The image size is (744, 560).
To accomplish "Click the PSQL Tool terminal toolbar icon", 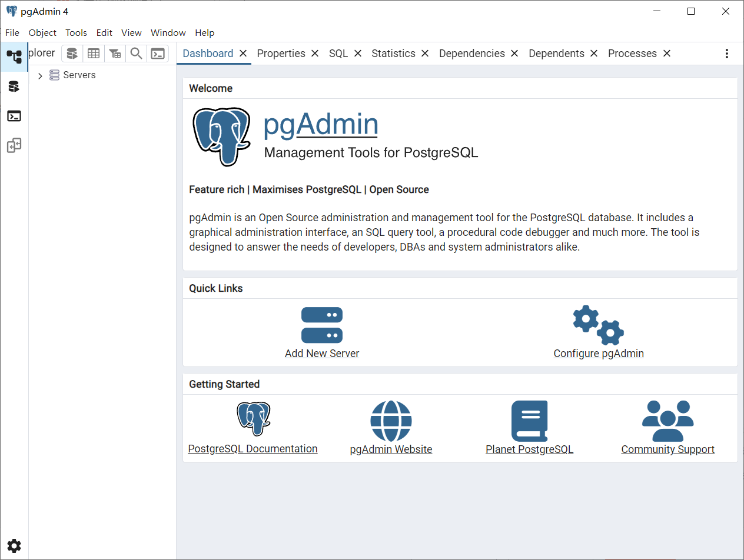I will [158, 54].
